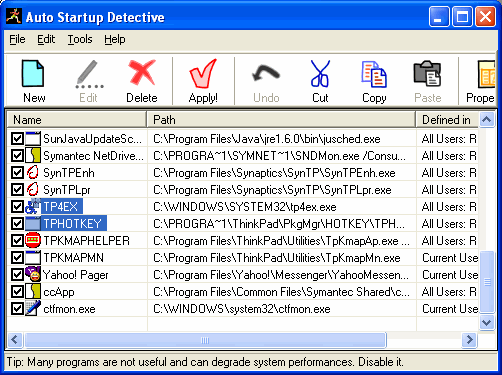Click the Cut scissors icon
The image size is (502, 375).
coord(320,73)
